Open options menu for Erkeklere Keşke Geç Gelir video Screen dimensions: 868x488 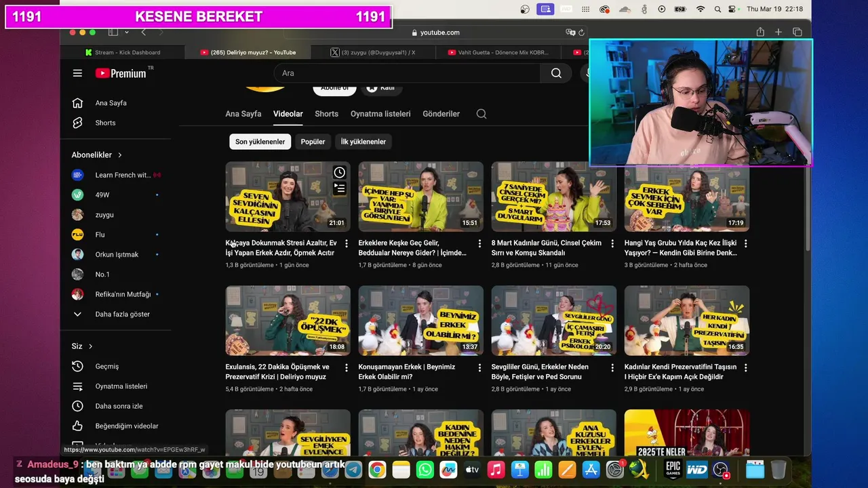(x=479, y=243)
